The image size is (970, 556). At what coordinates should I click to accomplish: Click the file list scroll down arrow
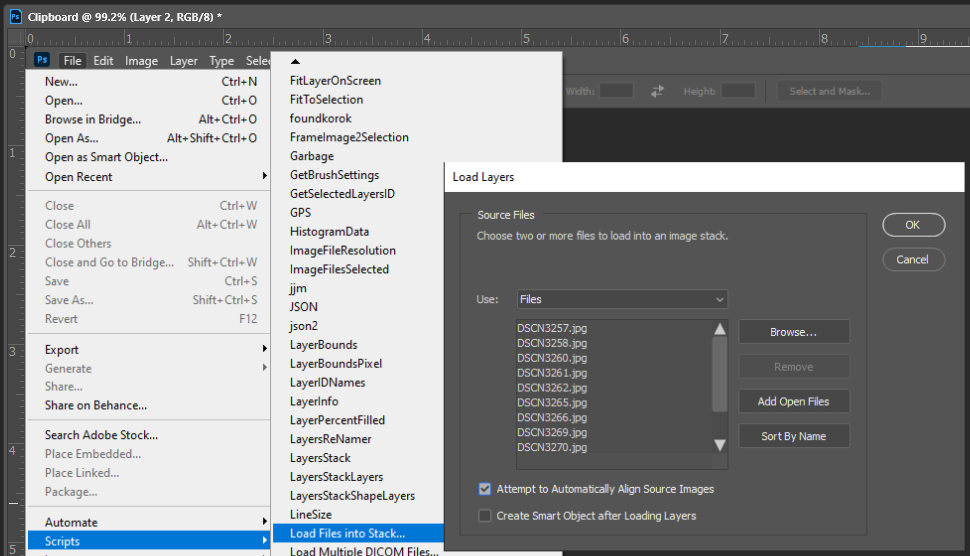point(719,445)
